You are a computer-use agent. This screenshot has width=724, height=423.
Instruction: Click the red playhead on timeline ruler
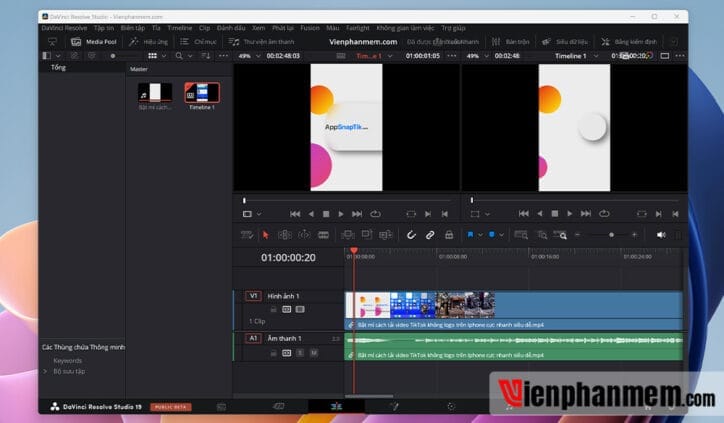click(354, 251)
